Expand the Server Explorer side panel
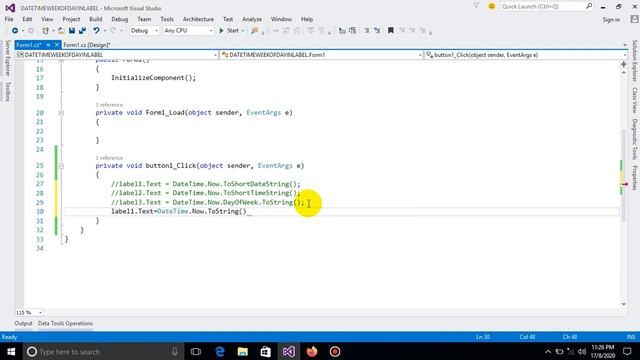 point(7,58)
